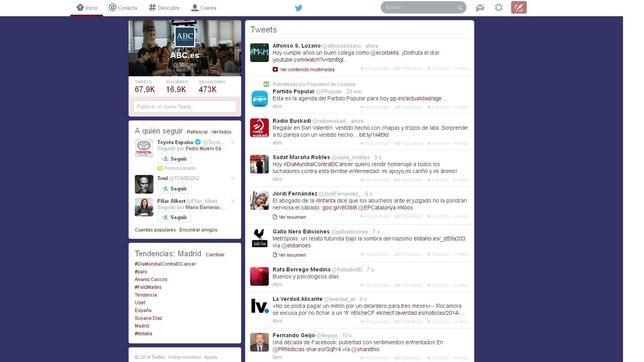Dismiss Toyota España suggestion
This screenshot has width=644, height=362.
point(233,142)
